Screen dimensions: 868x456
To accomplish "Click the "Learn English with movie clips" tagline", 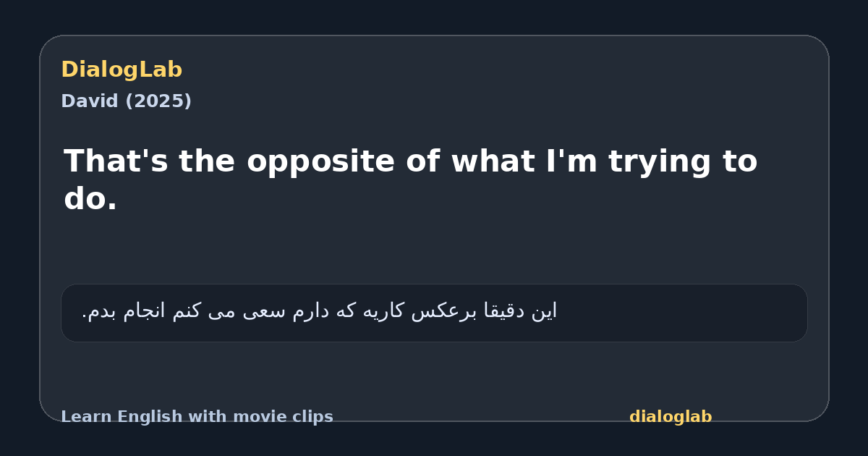I will 197,417.
